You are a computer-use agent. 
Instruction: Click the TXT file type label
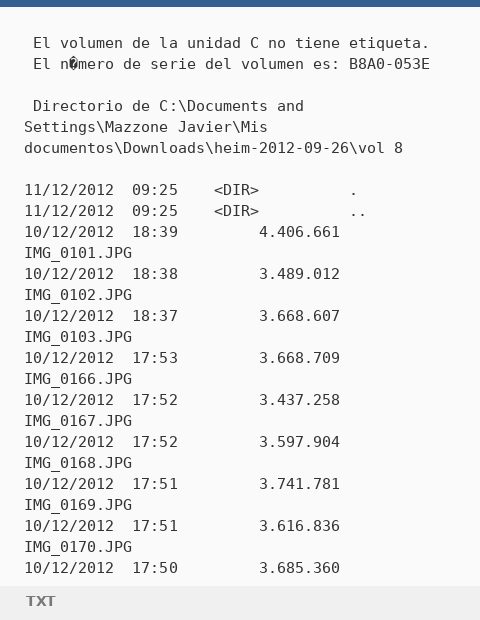click(40, 601)
